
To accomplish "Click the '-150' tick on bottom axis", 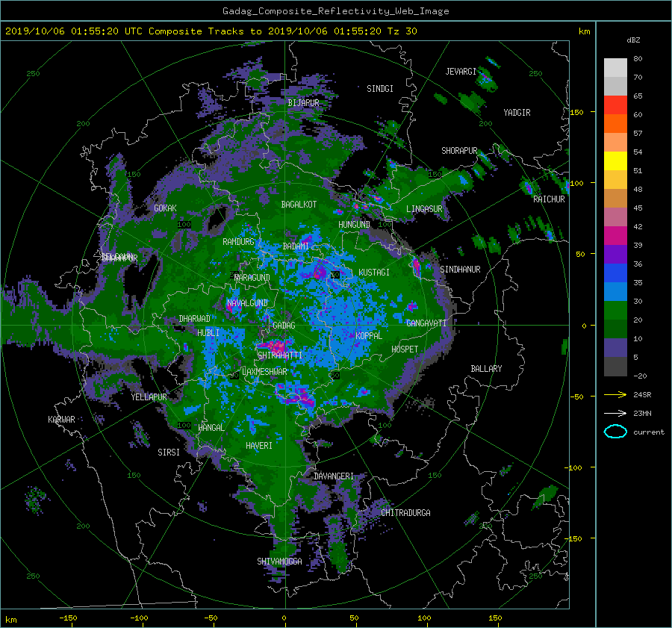I will point(68,618).
